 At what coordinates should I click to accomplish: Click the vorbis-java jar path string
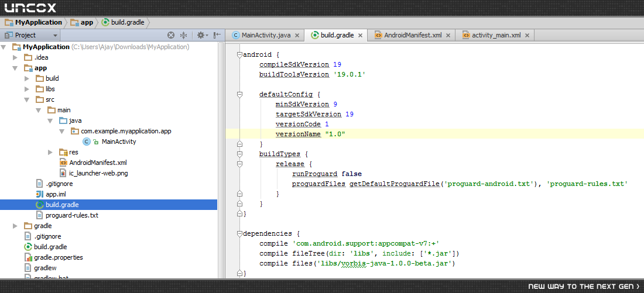coord(385,263)
